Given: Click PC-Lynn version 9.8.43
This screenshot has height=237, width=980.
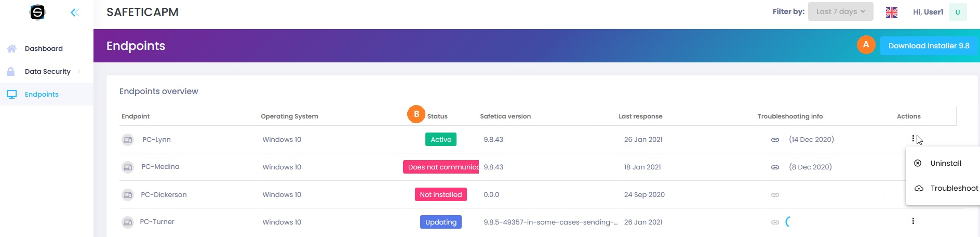Looking at the screenshot, I should (493, 139).
